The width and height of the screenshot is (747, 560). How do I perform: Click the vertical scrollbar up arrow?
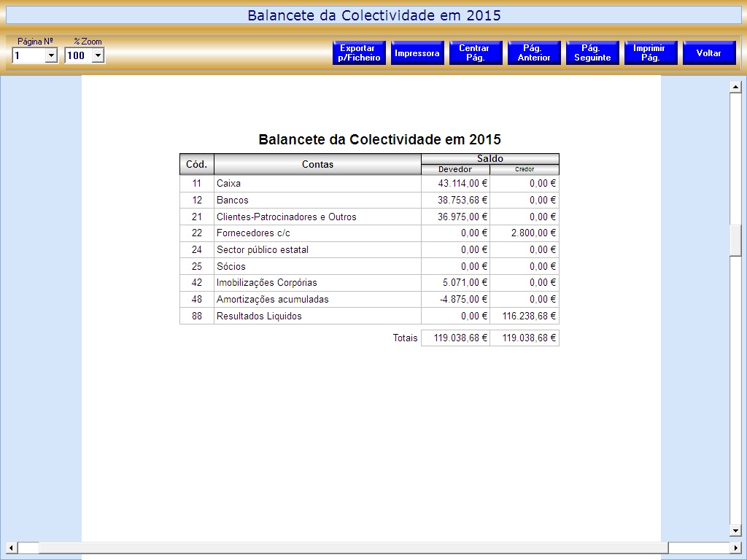735,87
